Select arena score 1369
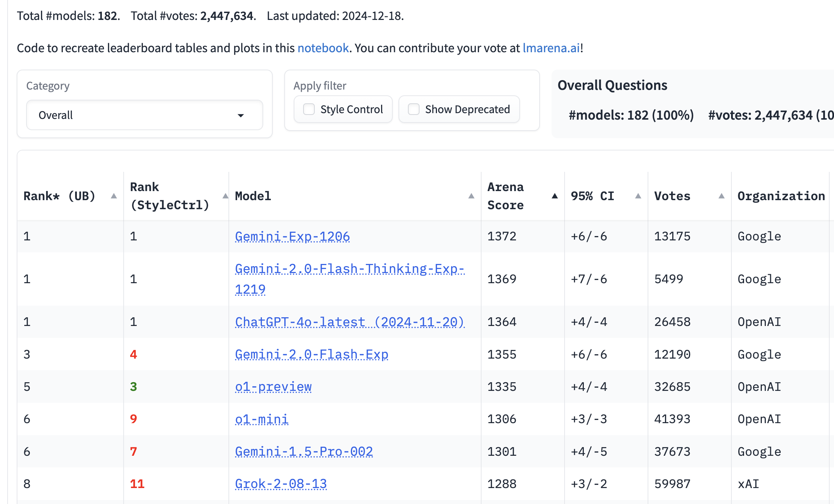 pos(502,279)
